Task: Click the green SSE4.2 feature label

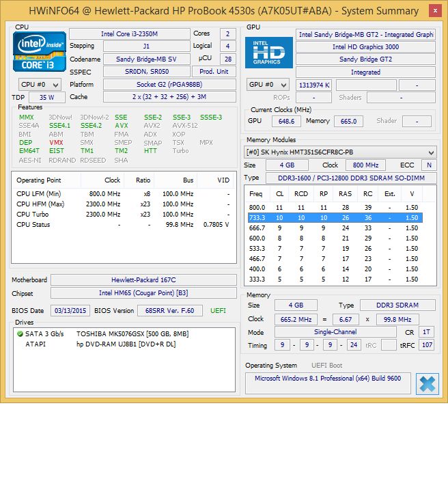Action: [92, 126]
